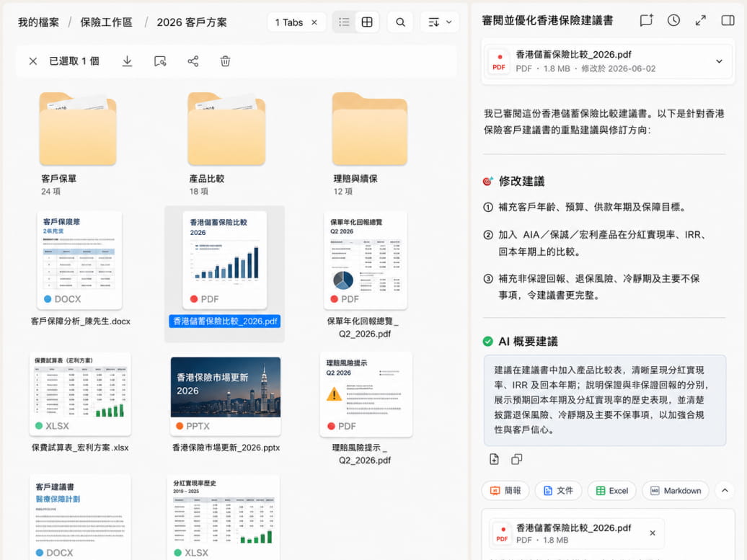This screenshot has height=560, width=747.
Task: Select 分紅實現率歷史 XLSX thumbnail
Action: [224, 517]
